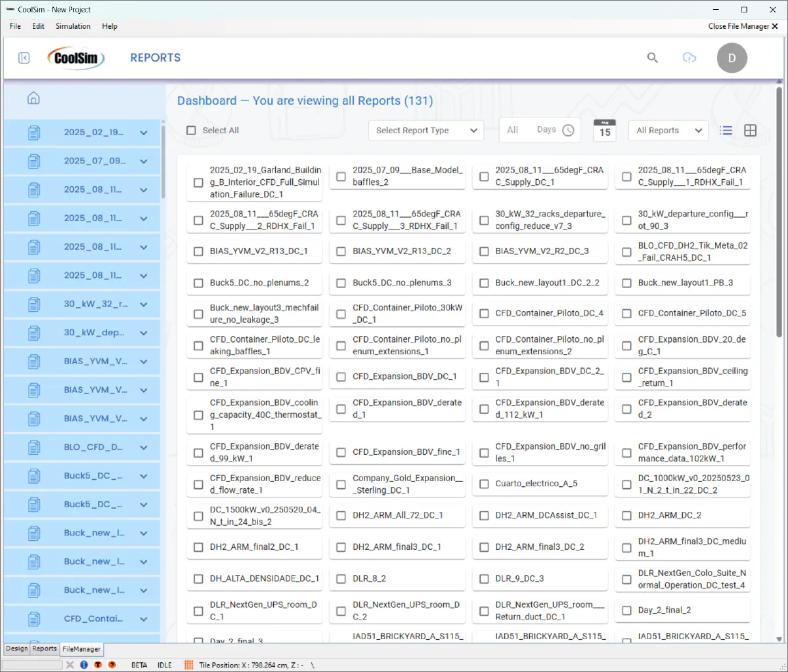Click the empty status bar input field
Image resolution: width=788 pixels, height=672 pixels.
[x=32, y=665]
